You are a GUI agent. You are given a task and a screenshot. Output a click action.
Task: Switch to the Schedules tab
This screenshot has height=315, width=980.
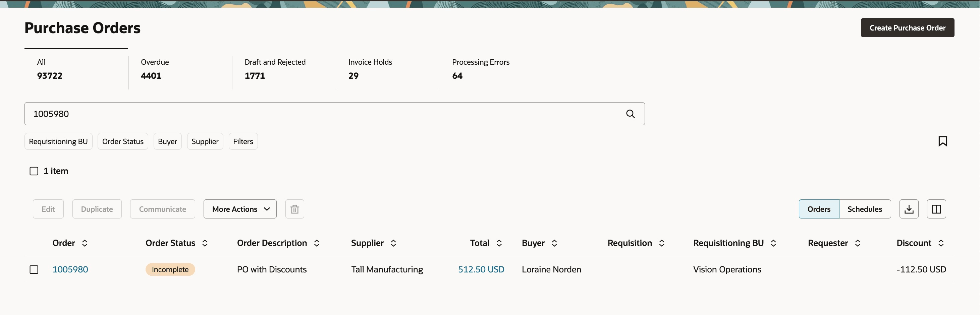pyautogui.click(x=865, y=209)
